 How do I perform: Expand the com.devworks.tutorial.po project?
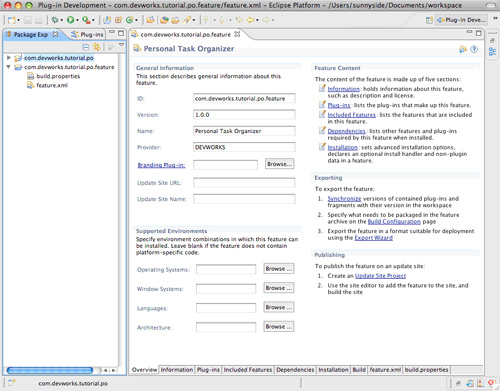[x=9, y=58]
